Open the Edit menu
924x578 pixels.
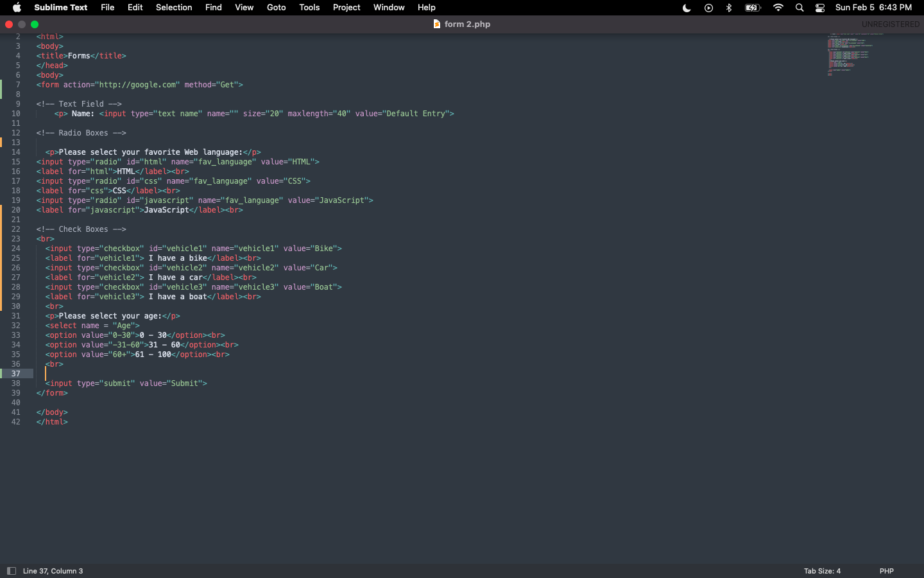(x=135, y=8)
